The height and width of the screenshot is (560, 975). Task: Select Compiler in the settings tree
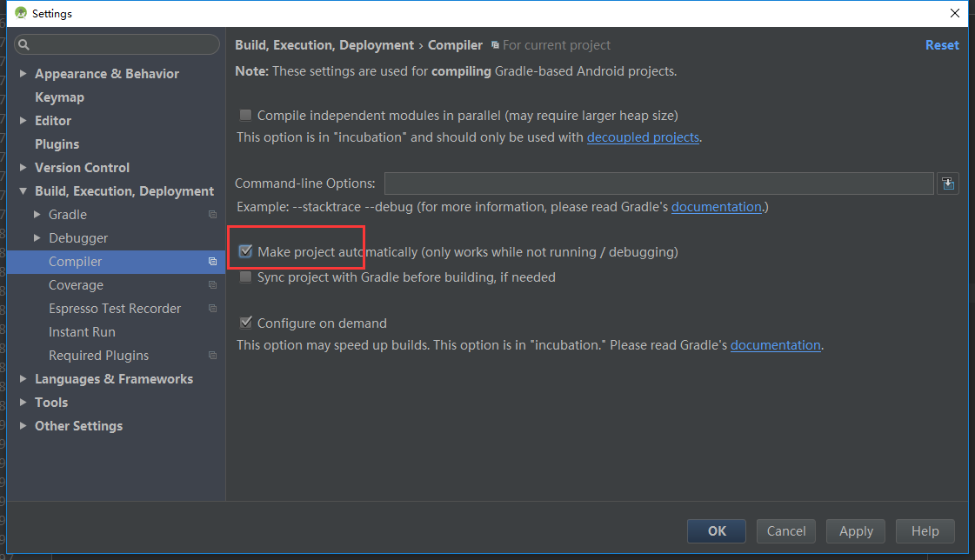pyautogui.click(x=116, y=262)
